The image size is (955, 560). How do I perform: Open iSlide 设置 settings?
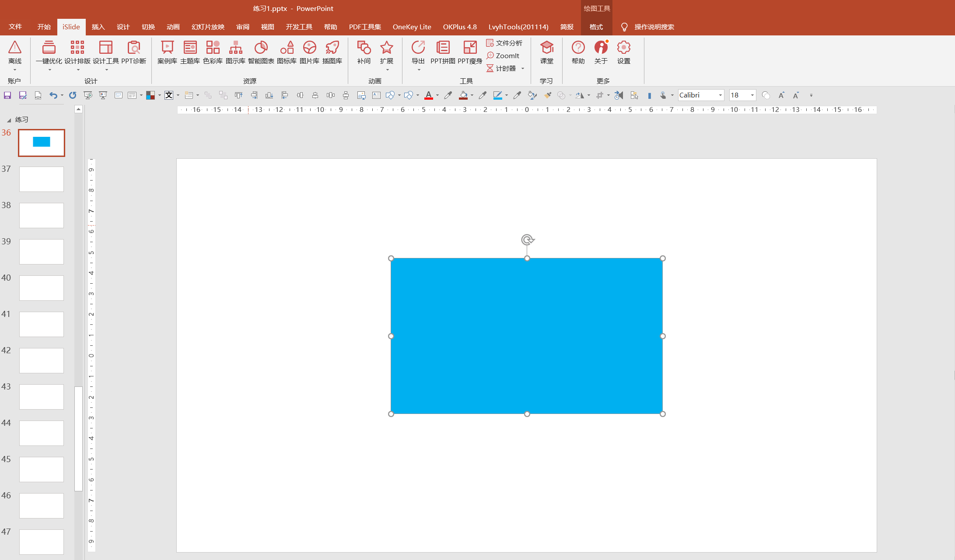pos(623,52)
